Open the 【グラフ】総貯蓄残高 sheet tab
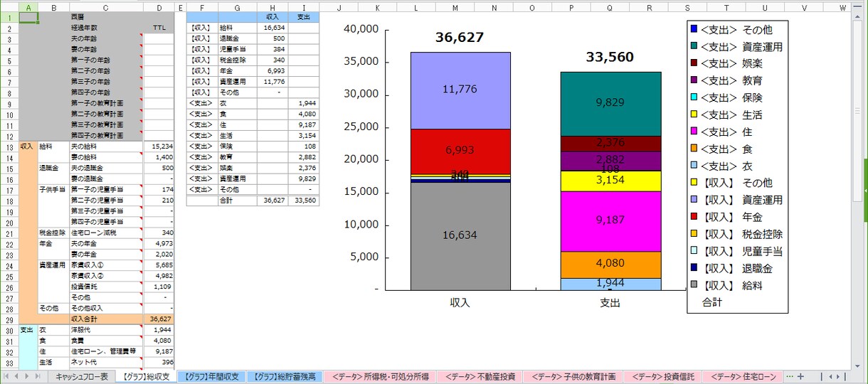This screenshot has height=384, width=868. (286, 376)
